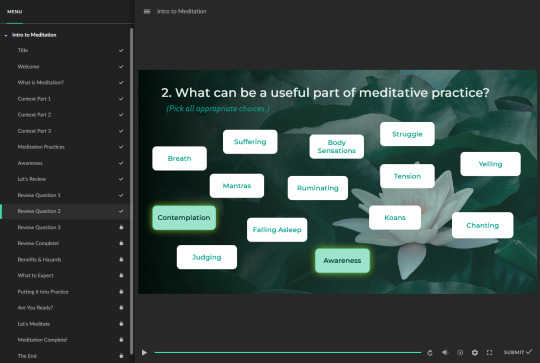
Task: Select the Falling Asleep choice
Action: pyautogui.click(x=277, y=230)
